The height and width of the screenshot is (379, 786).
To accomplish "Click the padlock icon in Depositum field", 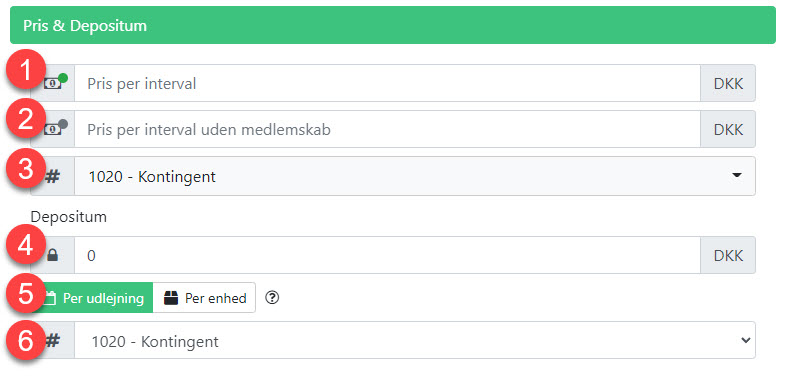I will pyautogui.click(x=53, y=256).
